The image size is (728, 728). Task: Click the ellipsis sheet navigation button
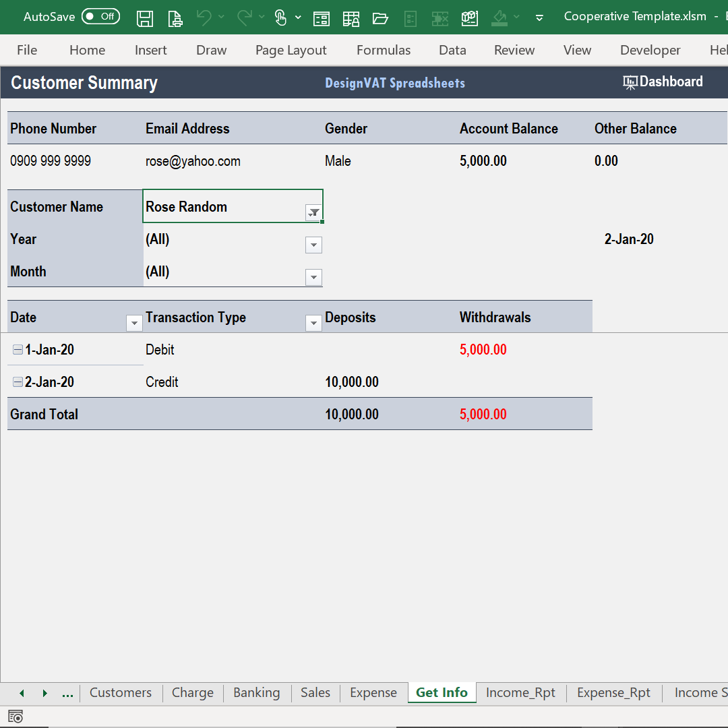[67, 692]
